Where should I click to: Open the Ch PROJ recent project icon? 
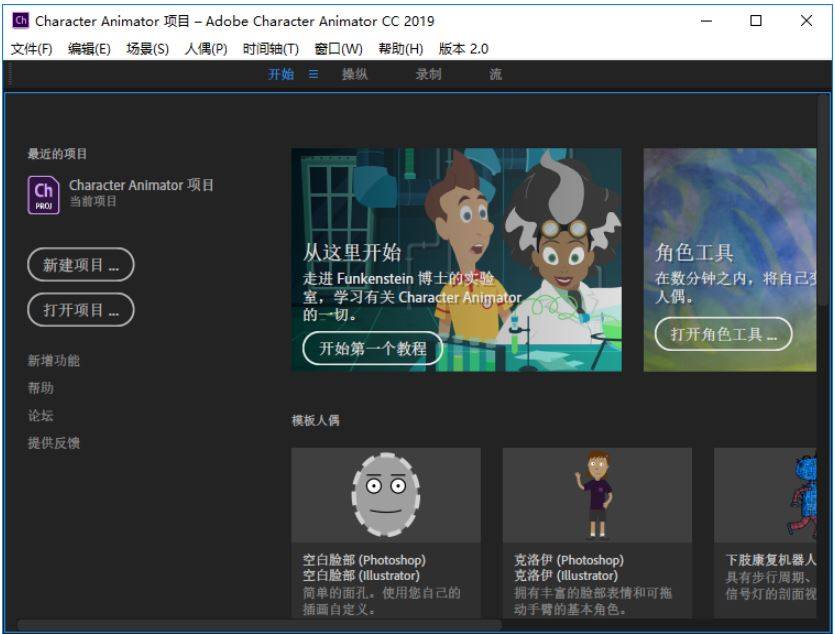tap(44, 195)
